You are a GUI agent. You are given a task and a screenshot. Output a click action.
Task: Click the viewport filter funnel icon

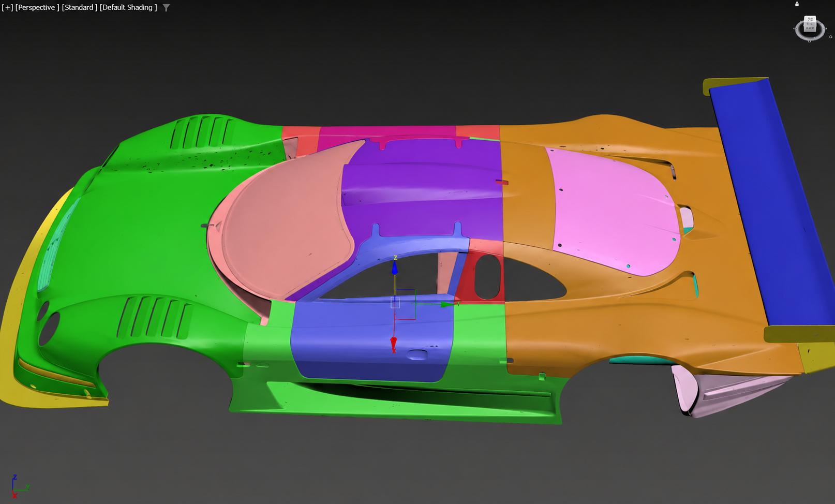click(166, 8)
